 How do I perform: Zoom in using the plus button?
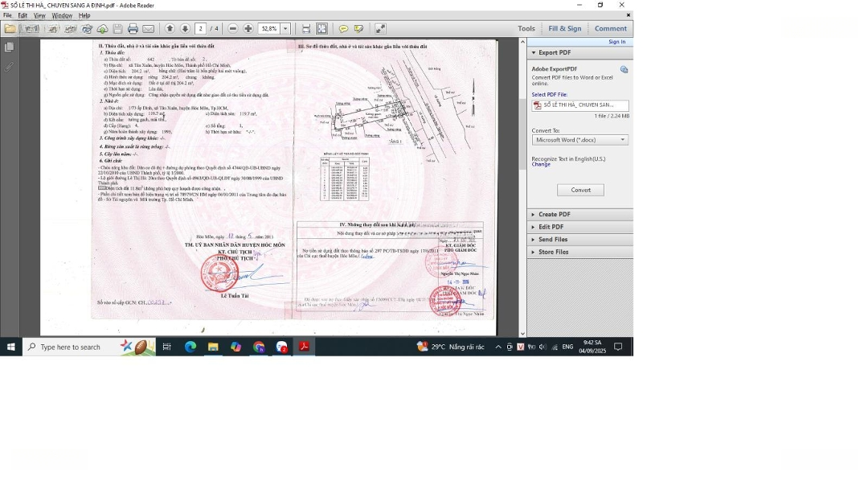coord(248,29)
